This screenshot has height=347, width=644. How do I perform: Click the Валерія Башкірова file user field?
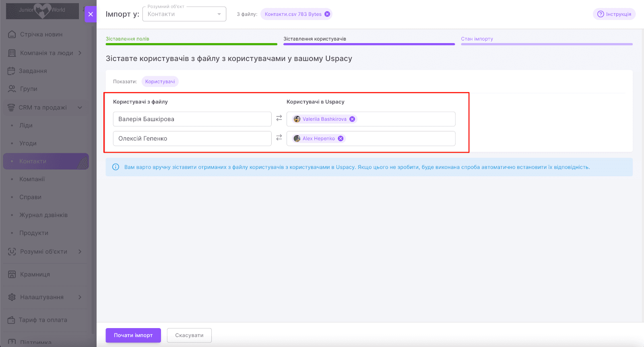(192, 119)
